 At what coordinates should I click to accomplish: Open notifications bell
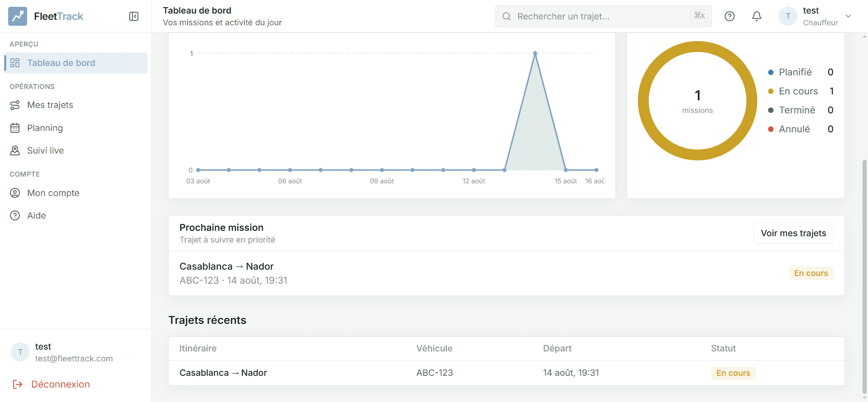coord(757,16)
